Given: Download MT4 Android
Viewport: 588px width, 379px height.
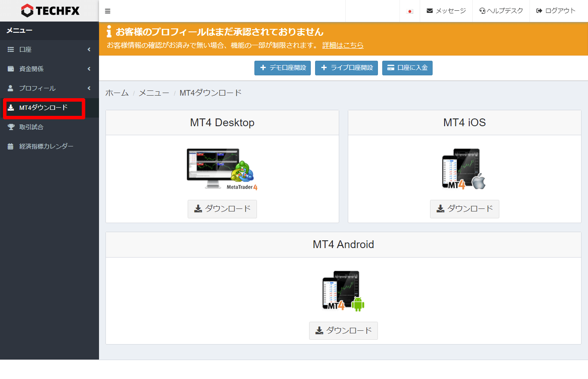Looking at the screenshot, I should click(344, 331).
